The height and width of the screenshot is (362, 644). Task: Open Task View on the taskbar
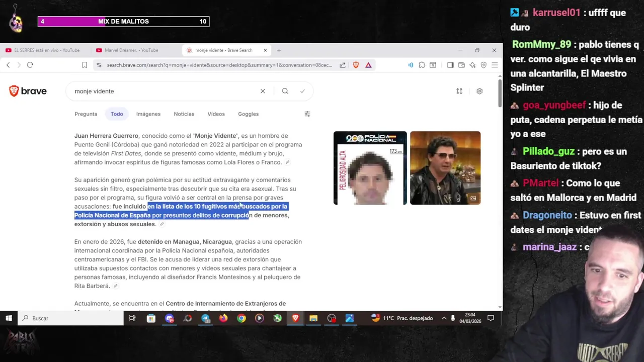[132, 318]
